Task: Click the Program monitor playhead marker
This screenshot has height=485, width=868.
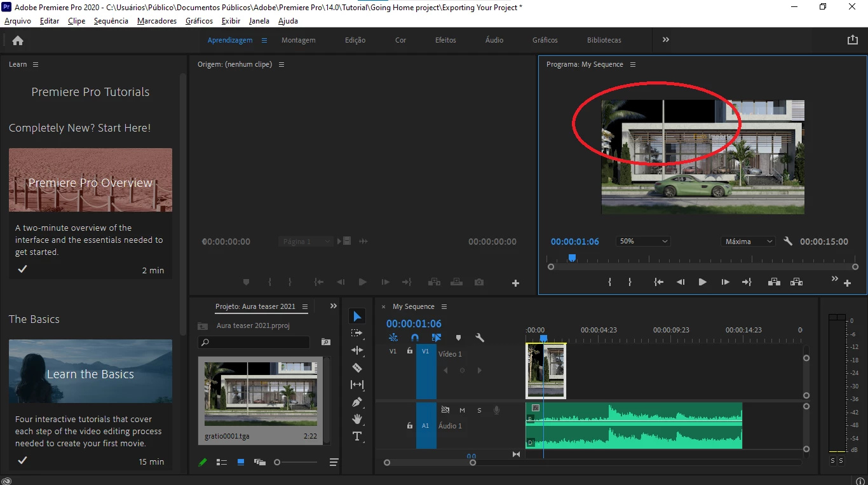Action: click(x=572, y=258)
